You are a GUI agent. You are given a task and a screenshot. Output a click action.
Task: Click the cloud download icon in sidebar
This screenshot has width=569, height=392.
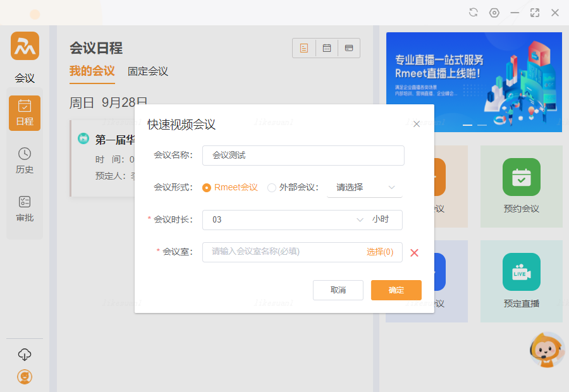(x=25, y=354)
